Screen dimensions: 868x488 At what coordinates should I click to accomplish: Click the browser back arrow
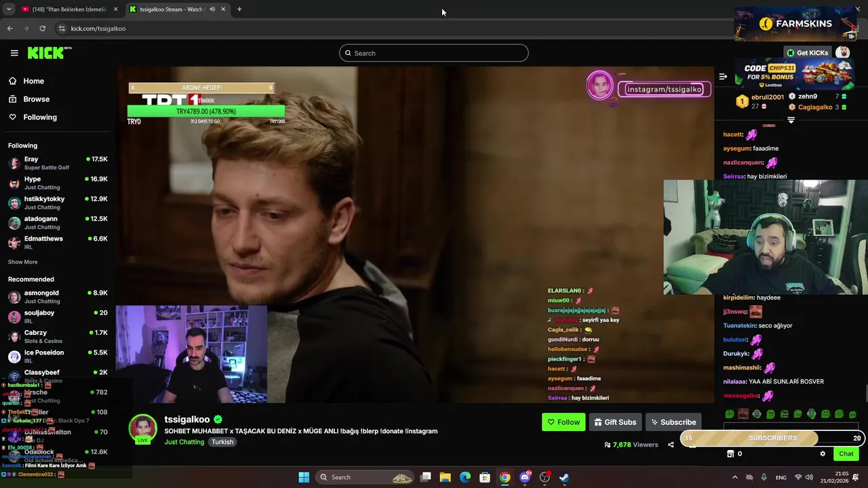point(9,28)
